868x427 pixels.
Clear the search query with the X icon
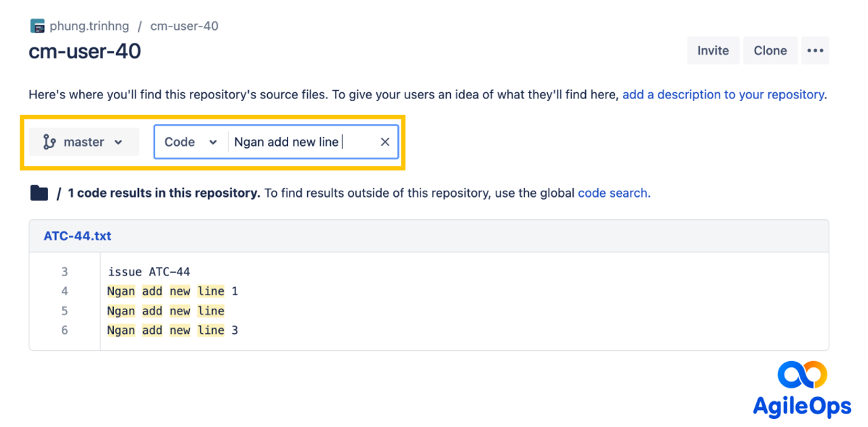384,142
